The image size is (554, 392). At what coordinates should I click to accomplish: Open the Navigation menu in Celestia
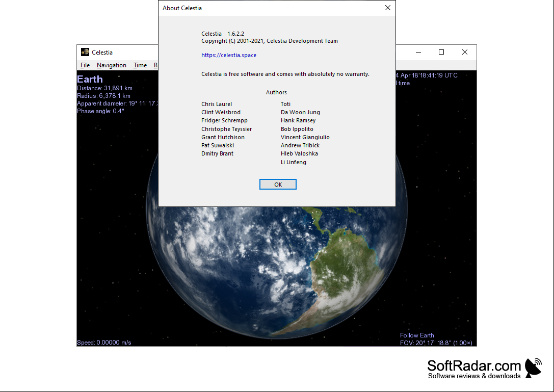pyautogui.click(x=111, y=65)
